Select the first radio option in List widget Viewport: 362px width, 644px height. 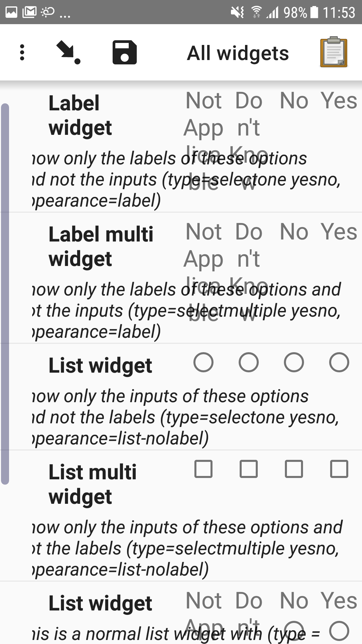point(204,362)
